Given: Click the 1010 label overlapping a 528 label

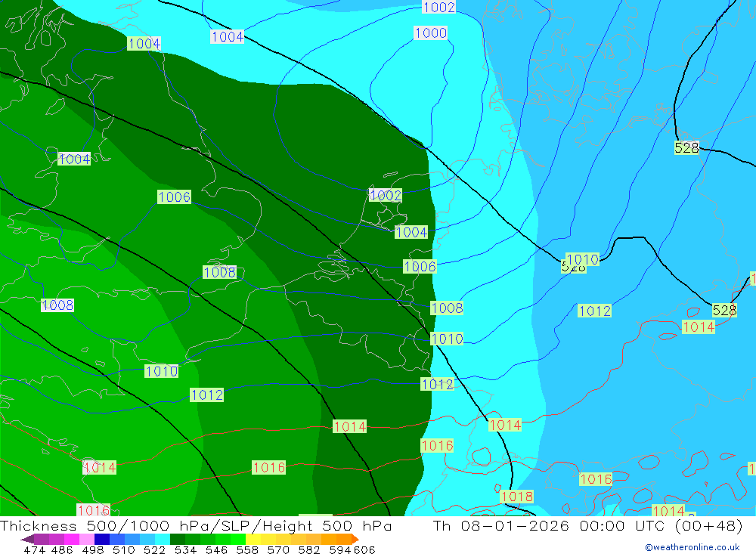Looking at the screenshot, I should (x=582, y=259).
